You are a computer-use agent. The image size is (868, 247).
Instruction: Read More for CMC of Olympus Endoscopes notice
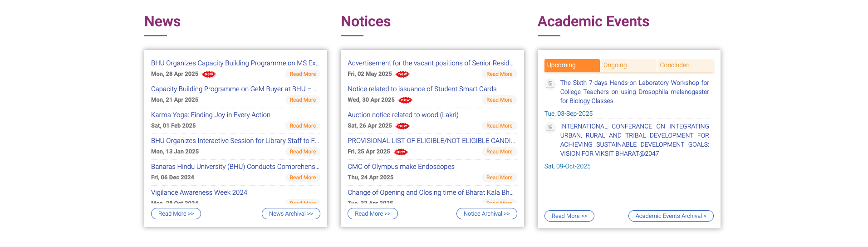click(x=499, y=178)
